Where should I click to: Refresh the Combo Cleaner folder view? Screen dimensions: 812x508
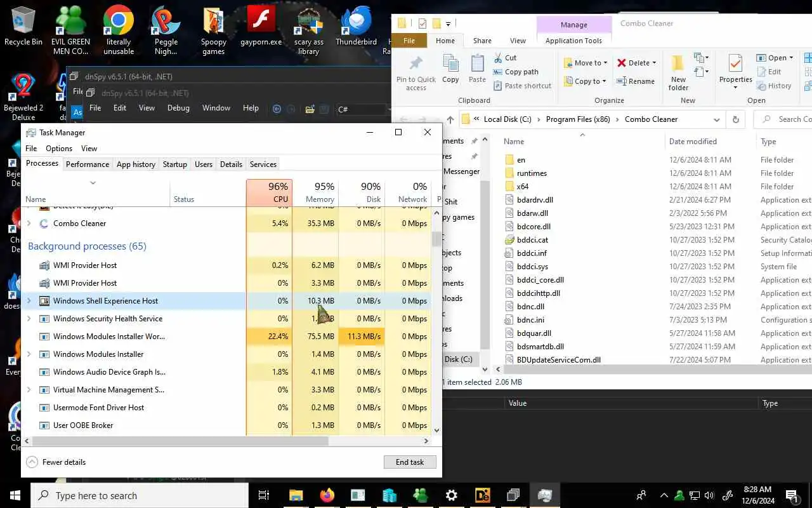(736, 119)
